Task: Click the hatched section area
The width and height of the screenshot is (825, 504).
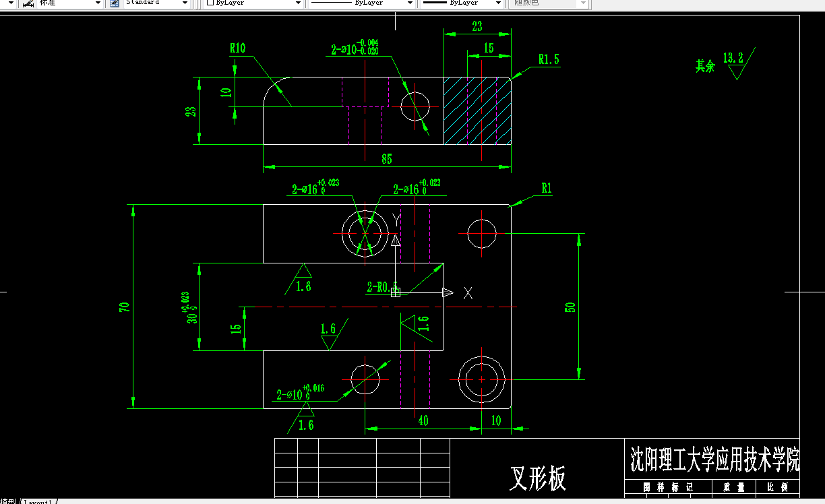Action: click(x=472, y=111)
